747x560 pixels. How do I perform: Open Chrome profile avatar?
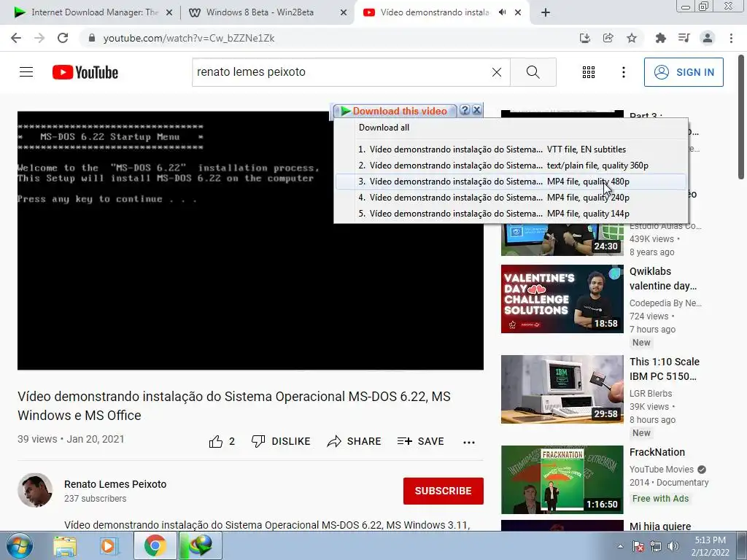coord(708,38)
